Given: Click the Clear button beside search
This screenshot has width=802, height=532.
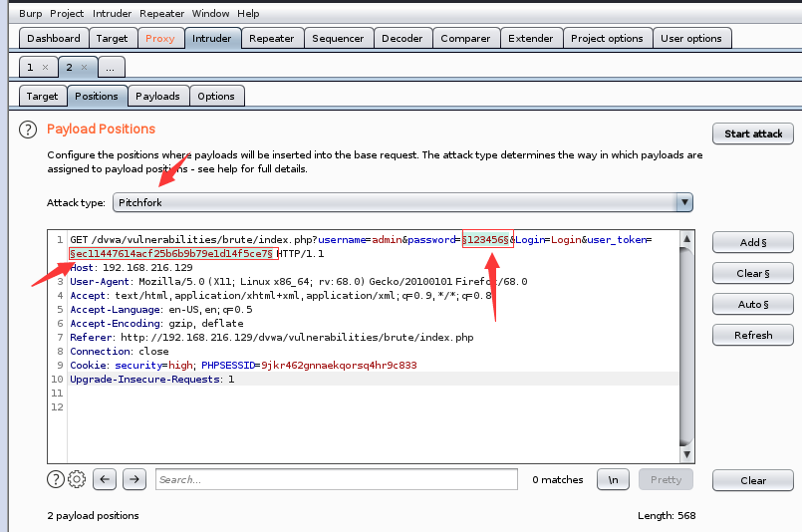Looking at the screenshot, I should (x=753, y=481).
